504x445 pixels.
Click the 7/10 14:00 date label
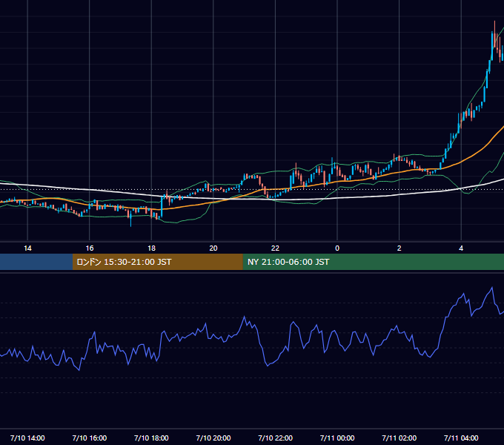27,438
